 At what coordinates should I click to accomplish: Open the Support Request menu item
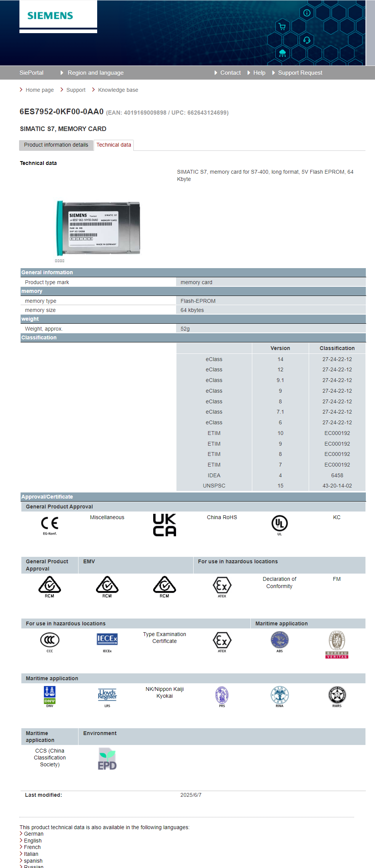point(300,73)
